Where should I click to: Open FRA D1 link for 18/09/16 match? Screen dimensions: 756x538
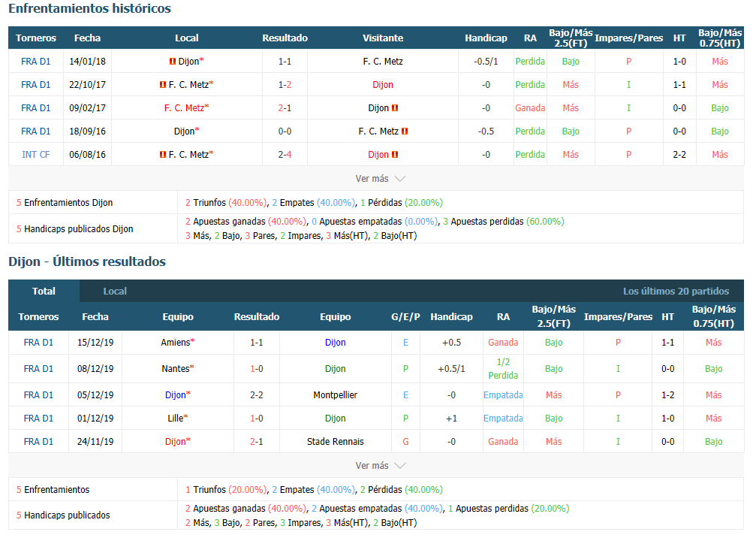[x=36, y=131]
